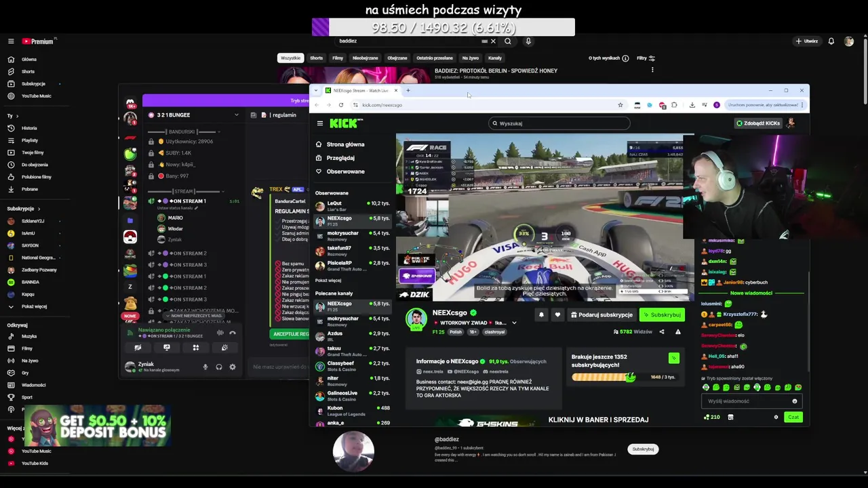868x488 pixels.
Task: Click the YouTube search magnifier button
Action: coord(507,41)
